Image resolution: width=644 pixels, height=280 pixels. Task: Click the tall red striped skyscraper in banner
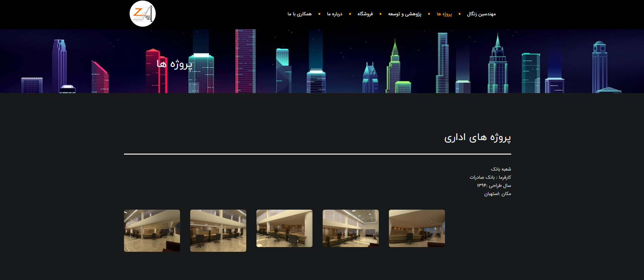[x=245, y=61]
